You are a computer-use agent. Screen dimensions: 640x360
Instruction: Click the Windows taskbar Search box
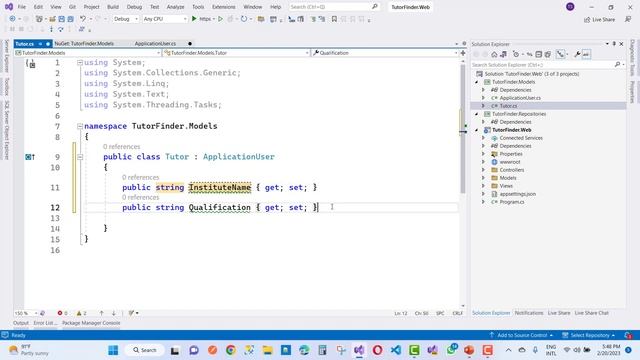tap(144, 350)
